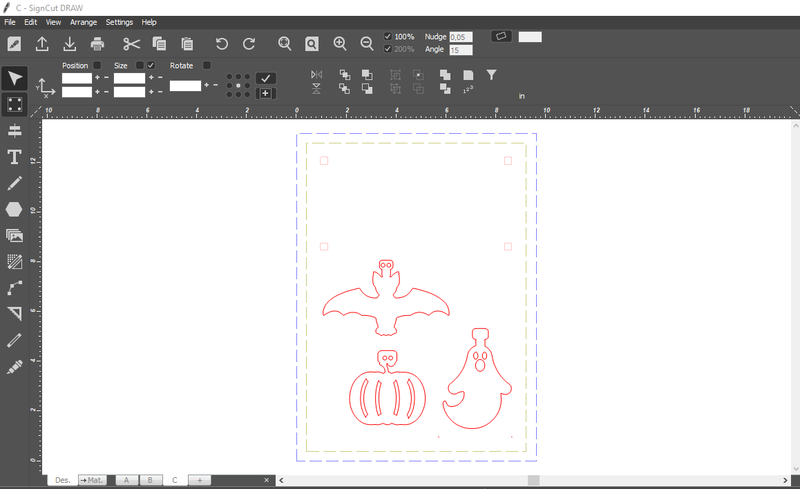Toggle the 100% checkbox
800x489 pixels.
point(388,37)
